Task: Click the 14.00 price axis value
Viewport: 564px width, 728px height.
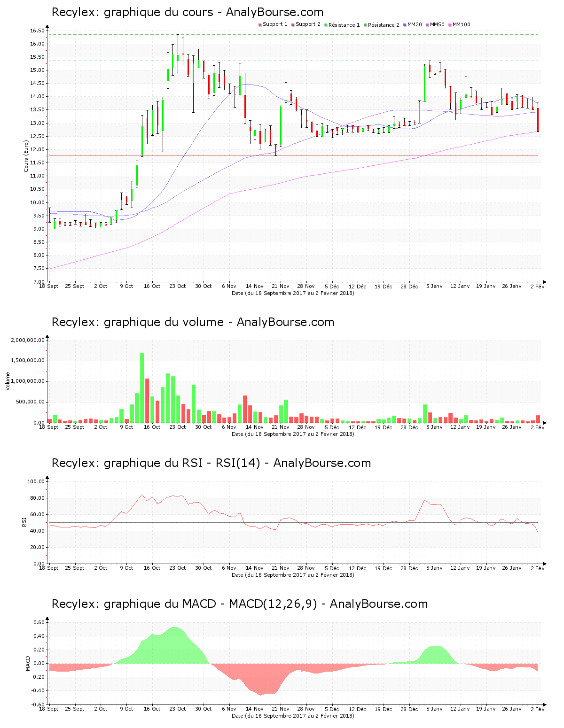Action: coord(37,97)
